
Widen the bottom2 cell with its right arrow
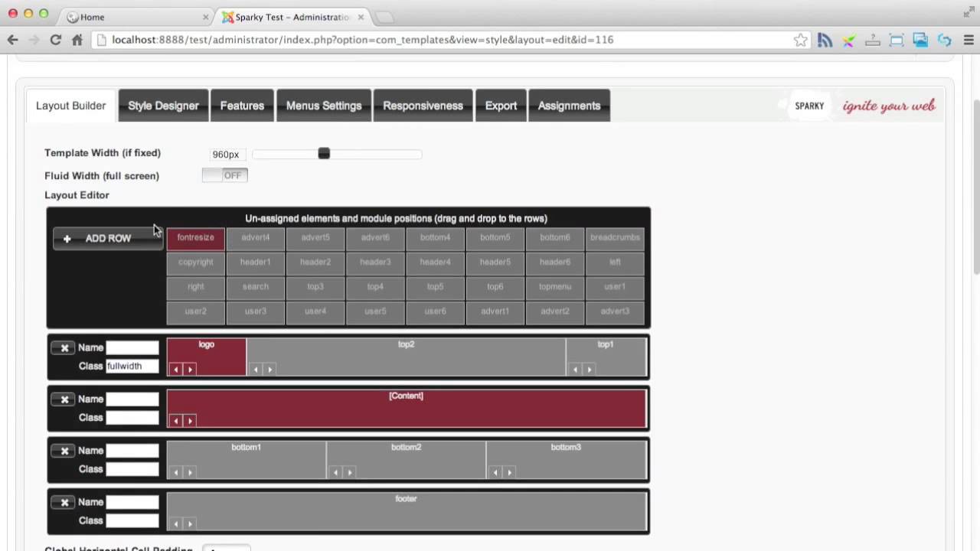tap(350, 472)
